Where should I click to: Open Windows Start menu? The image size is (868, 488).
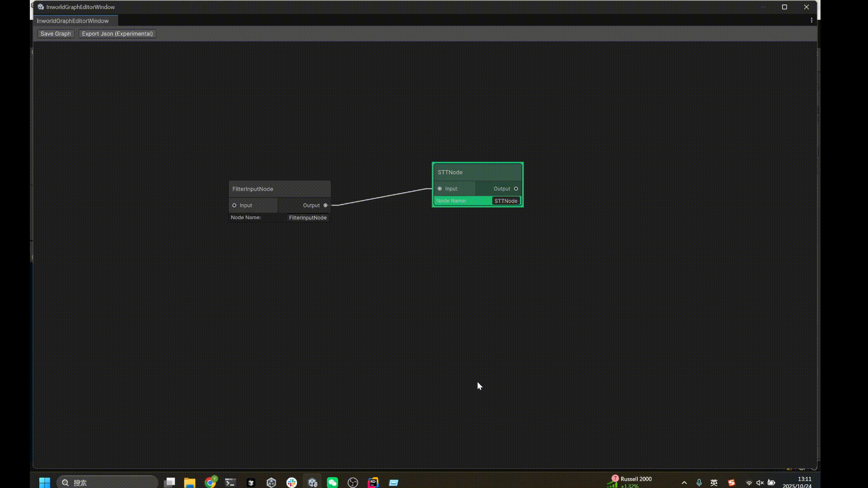45,483
